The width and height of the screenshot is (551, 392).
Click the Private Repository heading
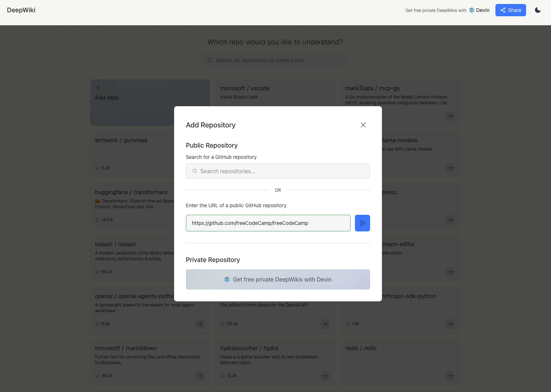coord(213,260)
